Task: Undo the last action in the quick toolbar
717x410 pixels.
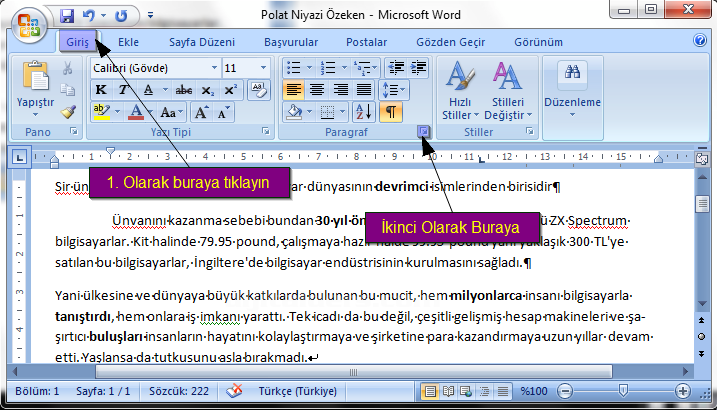Action: (88, 16)
